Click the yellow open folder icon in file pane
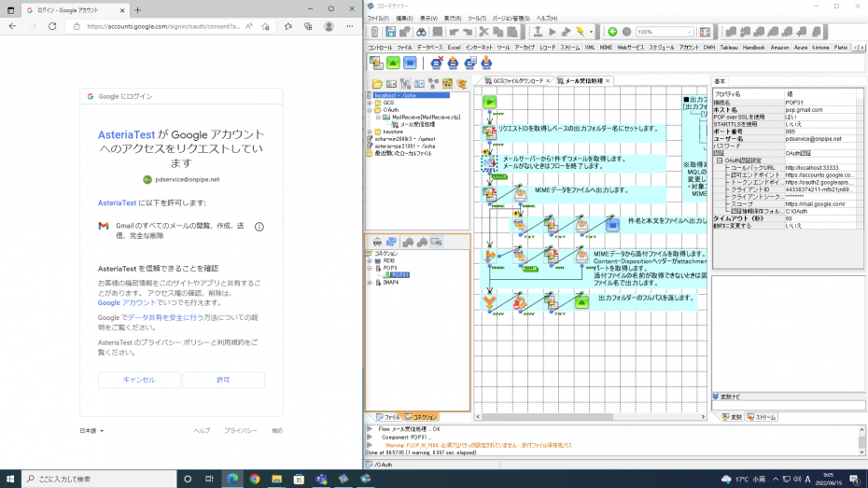The height and width of the screenshot is (488, 868). point(377,84)
